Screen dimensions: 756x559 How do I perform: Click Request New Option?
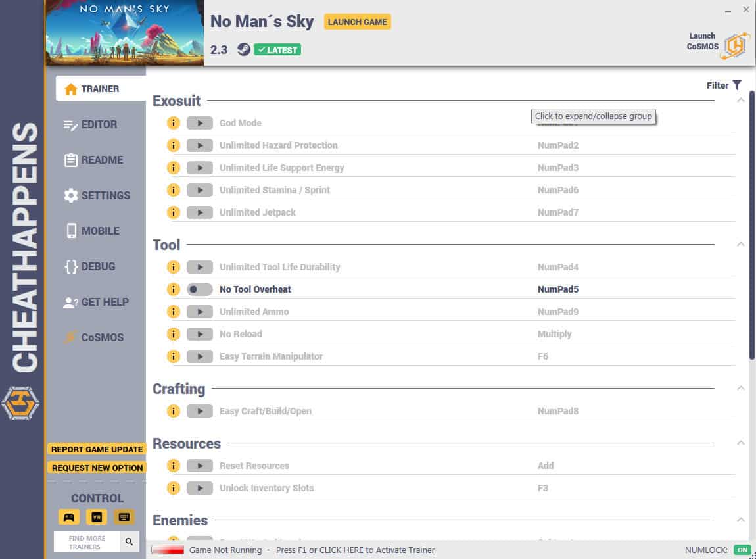[x=97, y=468]
